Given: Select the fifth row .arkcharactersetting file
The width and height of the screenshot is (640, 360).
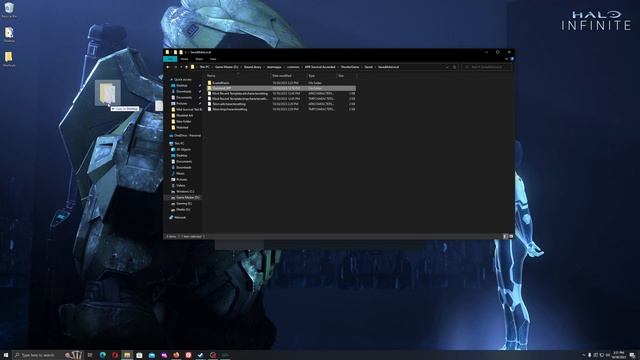Looking at the screenshot, I should click(281, 104).
